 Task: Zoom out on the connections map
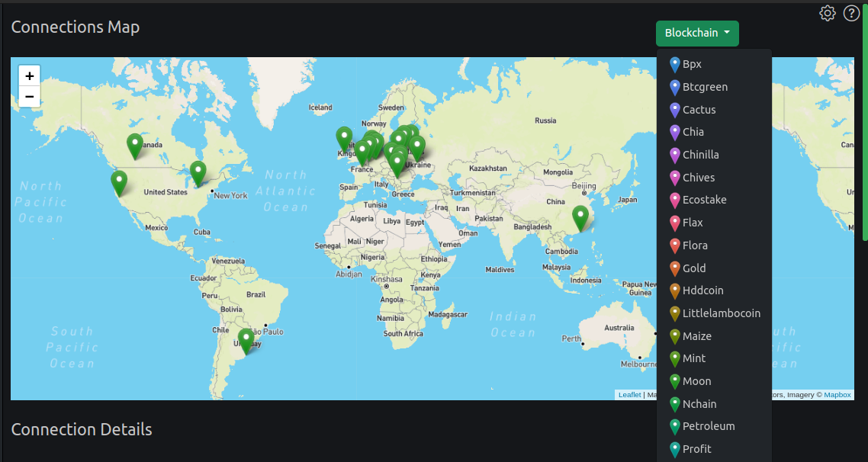[x=29, y=97]
